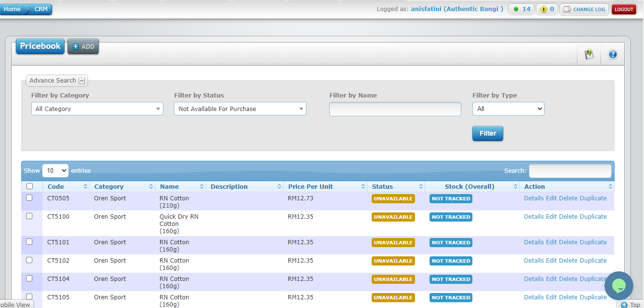Sort by Status column arrows
Image resolution: width=644 pixels, height=308 pixels.
click(421, 186)
